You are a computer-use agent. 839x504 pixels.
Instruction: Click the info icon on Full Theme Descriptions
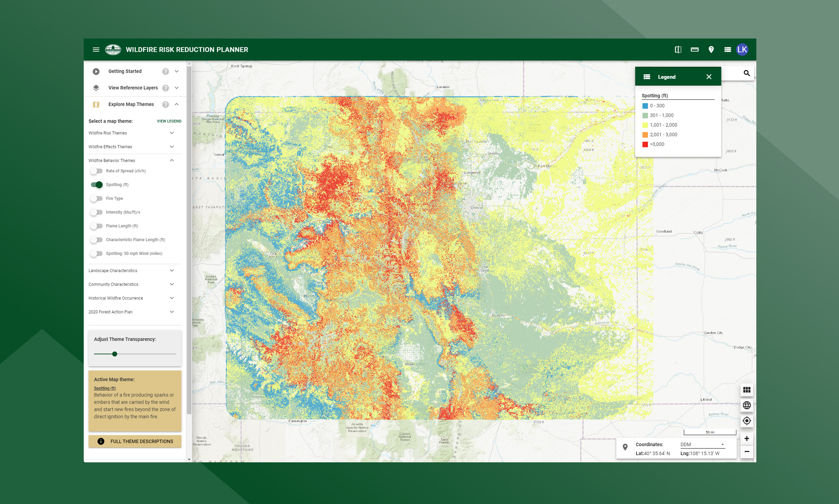click(x=101, y=441)
